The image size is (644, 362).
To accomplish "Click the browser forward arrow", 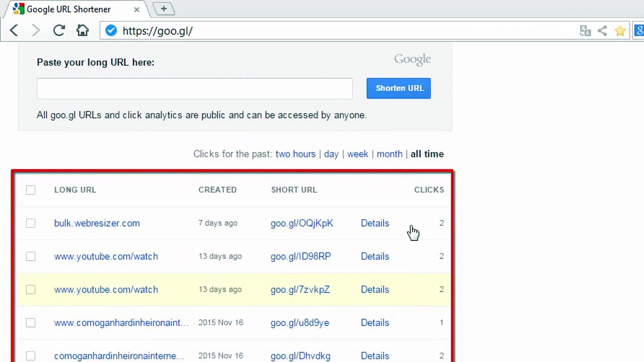I will [36, 31].
